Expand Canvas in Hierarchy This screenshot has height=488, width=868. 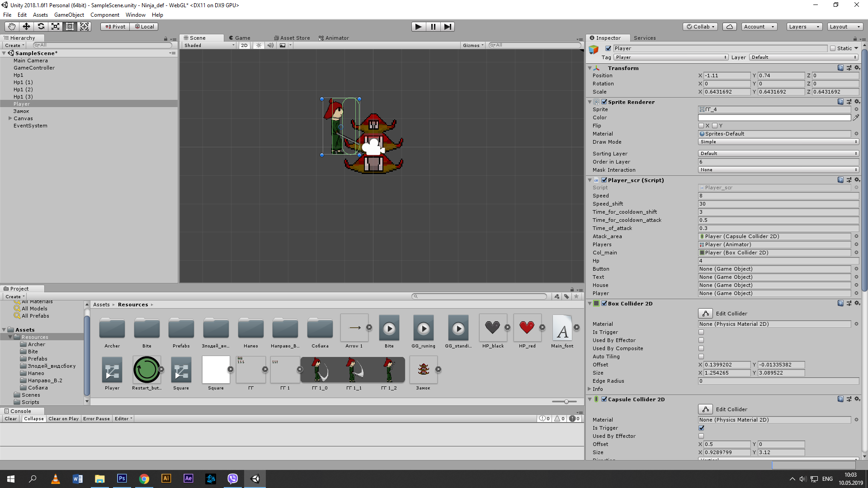pos(10,118)
